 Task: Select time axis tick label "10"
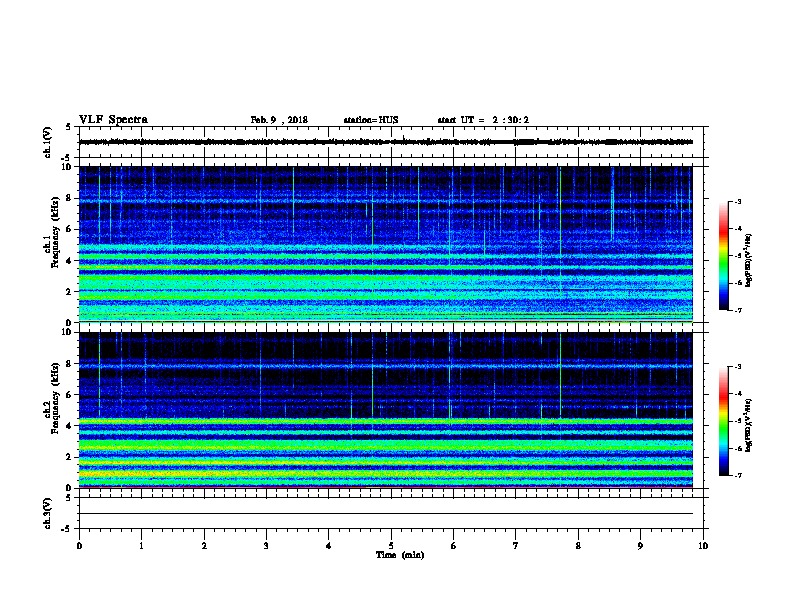click(x=703, y=546)
